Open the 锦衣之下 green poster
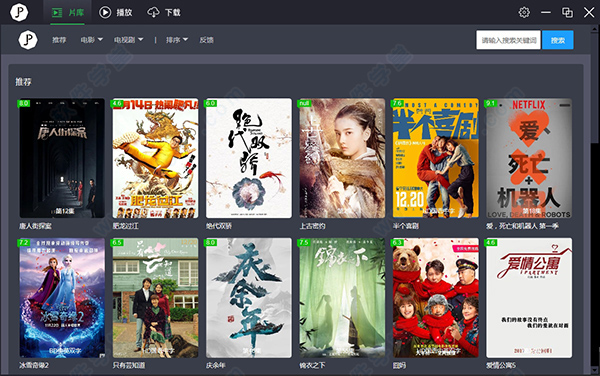This screenshot has width=600, height=376. [342, 298]
